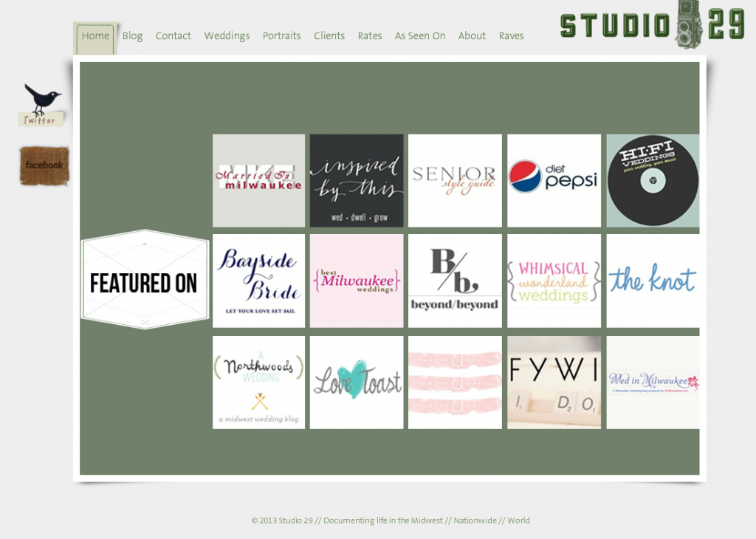Open the burlap Facebook badge

pos(44,166)
